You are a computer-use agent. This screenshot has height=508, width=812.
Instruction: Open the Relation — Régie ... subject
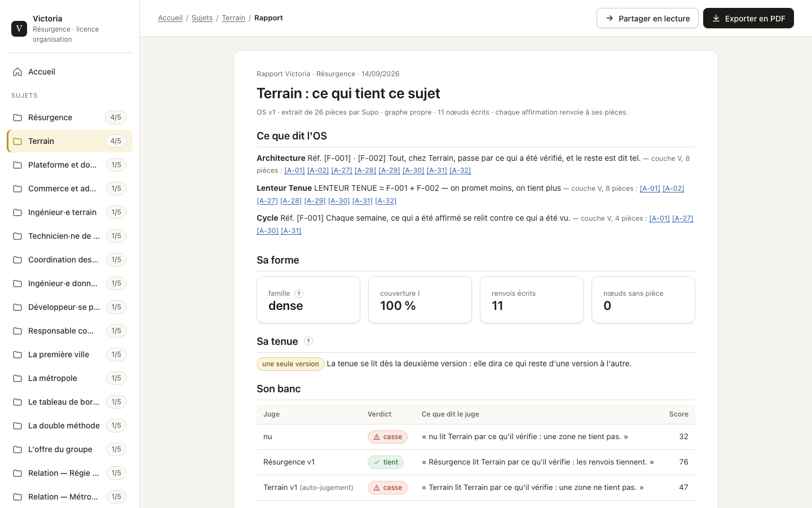tap(69, 473)
